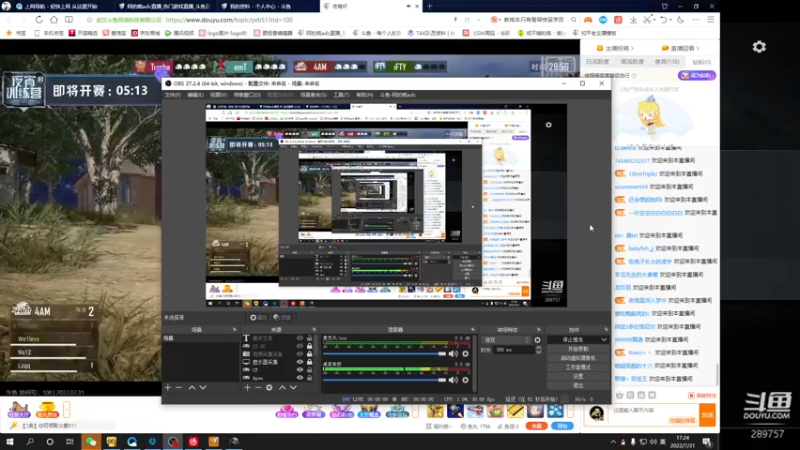Open the OBS 工具(T) menu
The image size is (800, 450).
coord(341,95)
